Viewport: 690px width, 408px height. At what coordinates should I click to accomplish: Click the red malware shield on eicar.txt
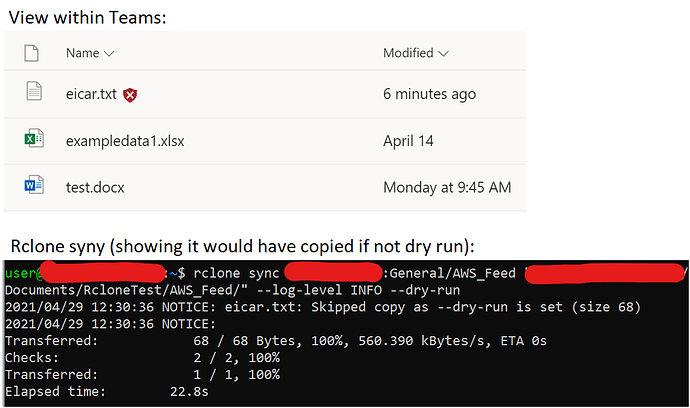point(130,95)
